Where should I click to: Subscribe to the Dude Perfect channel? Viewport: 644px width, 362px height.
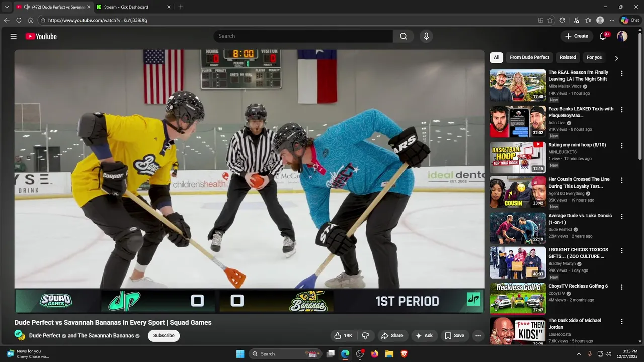(164, 336)
